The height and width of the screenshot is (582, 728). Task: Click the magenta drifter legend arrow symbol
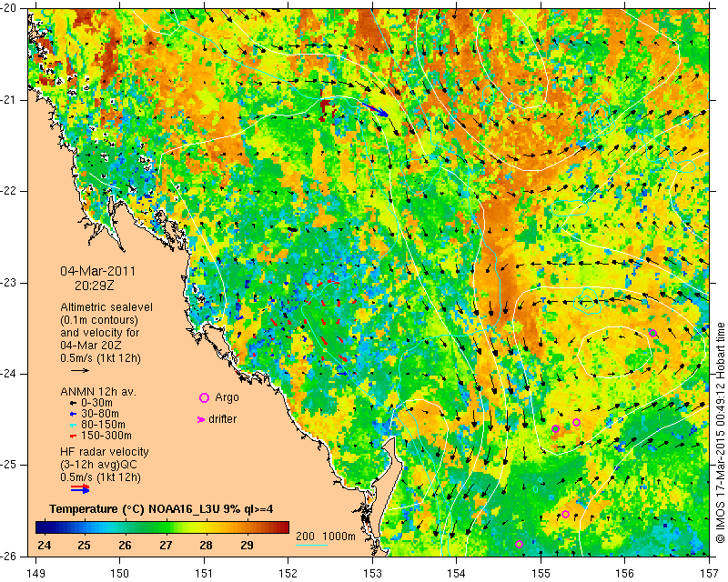201,419
